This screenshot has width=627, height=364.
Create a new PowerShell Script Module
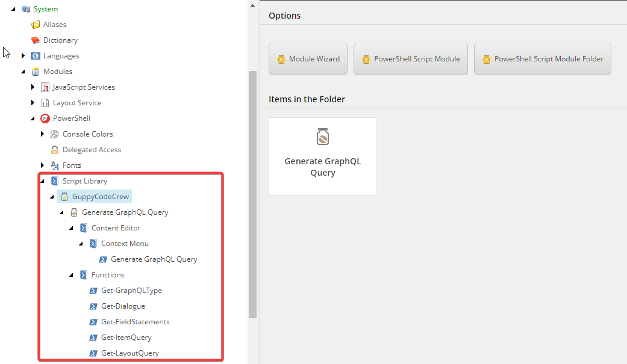410,59
